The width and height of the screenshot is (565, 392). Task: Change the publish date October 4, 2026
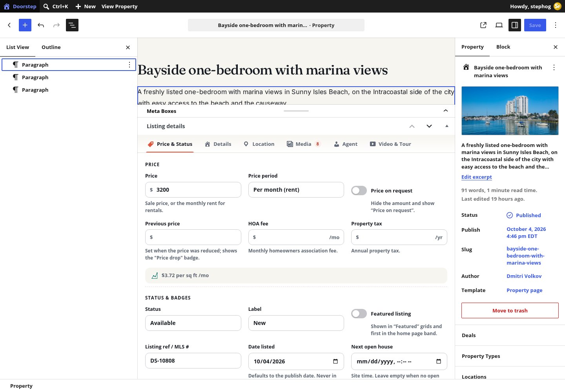(x=526, y=232)
